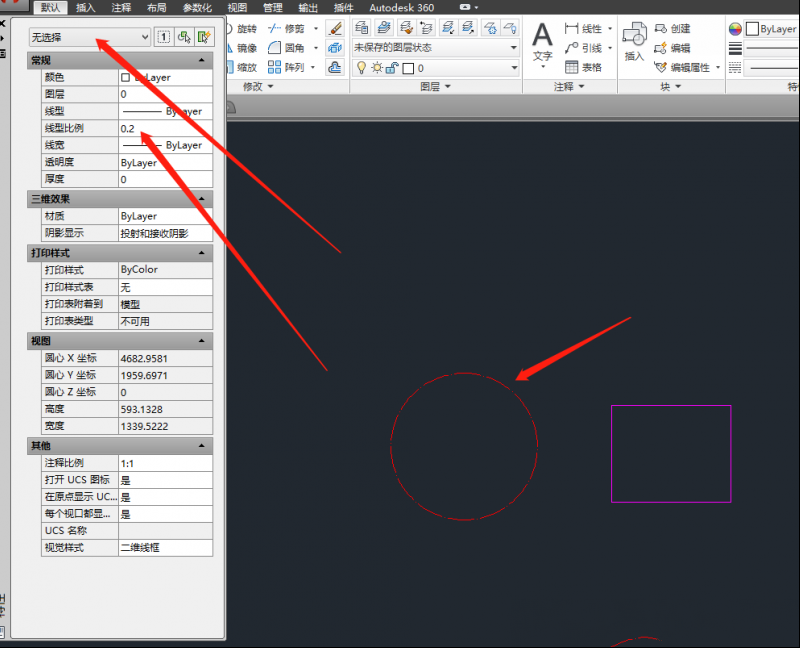This screenshot has height=648, width=800.
Task: Click the color (颜色) ByLayer swatch field
Action: click(x=165, y=77)
